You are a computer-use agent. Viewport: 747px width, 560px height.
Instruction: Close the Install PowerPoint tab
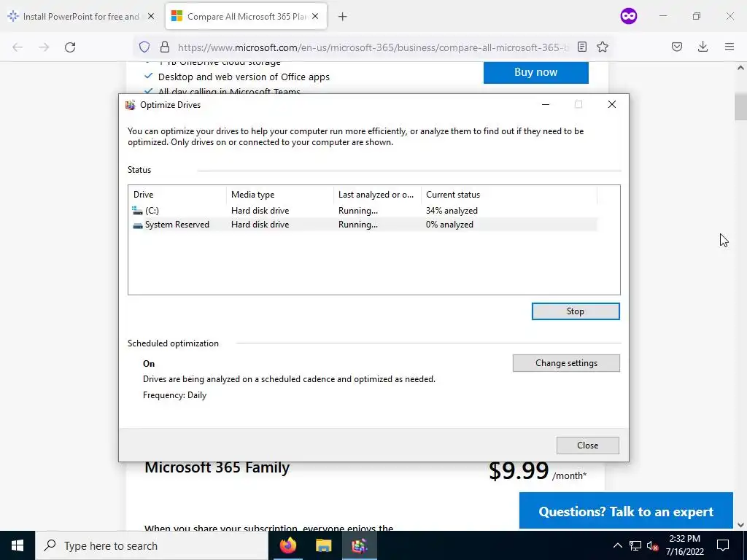pos(151,17)
